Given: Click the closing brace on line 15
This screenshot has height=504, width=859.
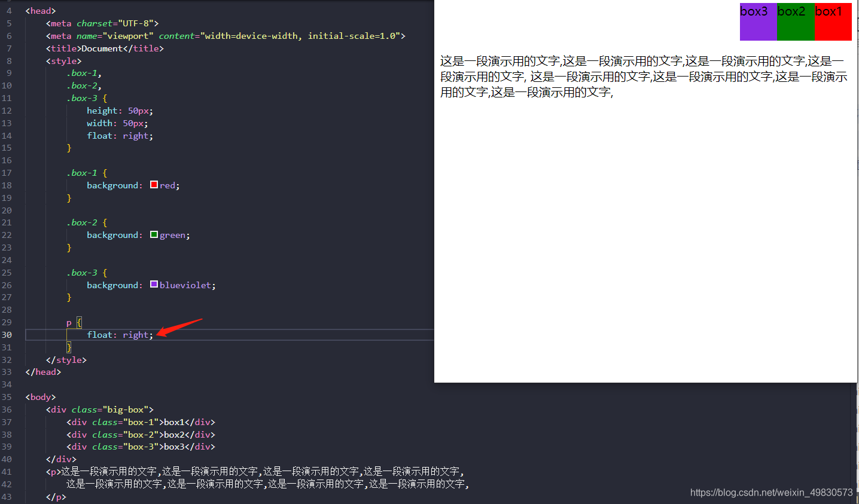Looking at the screenshot, I should [x=69, y=148].
